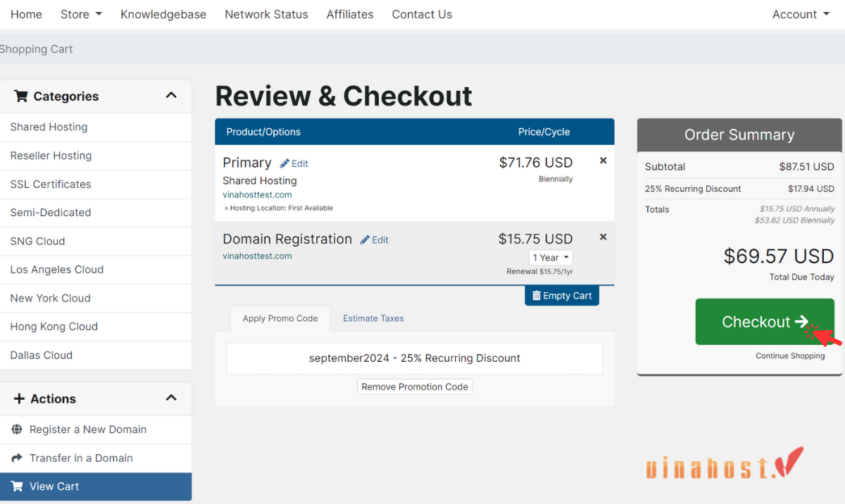845x504 pixels.
Task: Click the Biennially billing cycle label
Action: [556, 179]
